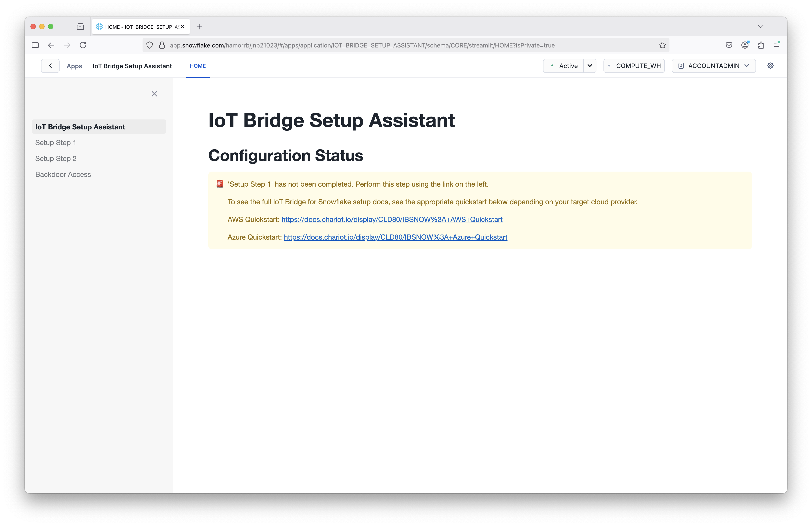Bookmark this page with star icon
The height and width of the screenshot is (526, 812).
[x=662, y=45]
